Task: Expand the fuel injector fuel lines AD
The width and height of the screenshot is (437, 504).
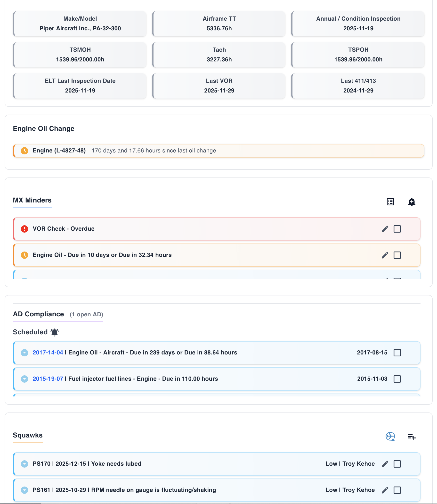Action: coord(24,379)
